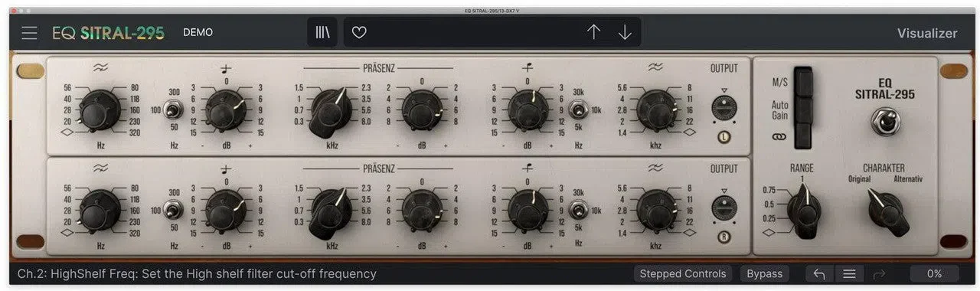Click the channel 2 Output knob
980x291 pixels.
click(x=724, y=208)
